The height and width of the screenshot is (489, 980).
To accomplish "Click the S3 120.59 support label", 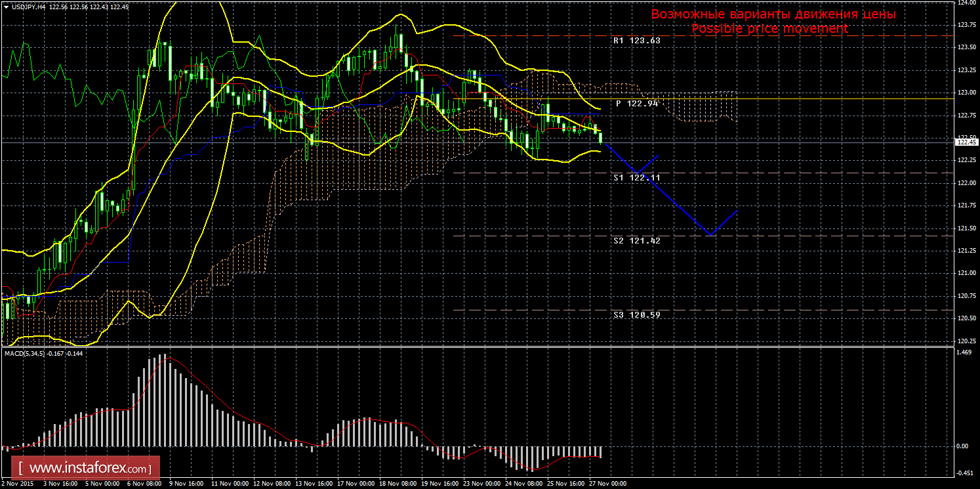I will coord(636,315).
